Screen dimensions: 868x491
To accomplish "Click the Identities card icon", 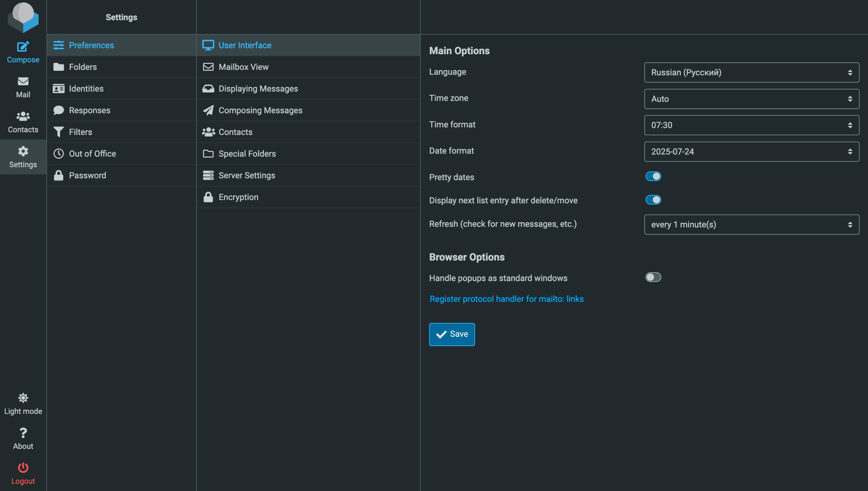I will (59, 88).
